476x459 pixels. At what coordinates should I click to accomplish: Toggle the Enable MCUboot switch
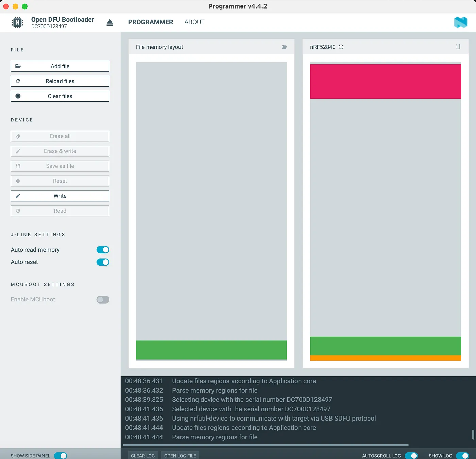(103, 299)
